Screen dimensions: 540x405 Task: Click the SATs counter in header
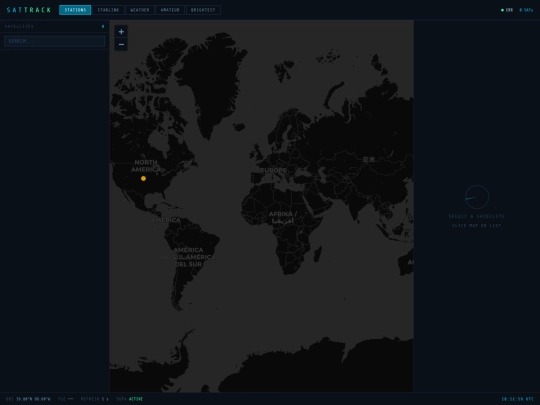tap(526, 10)
